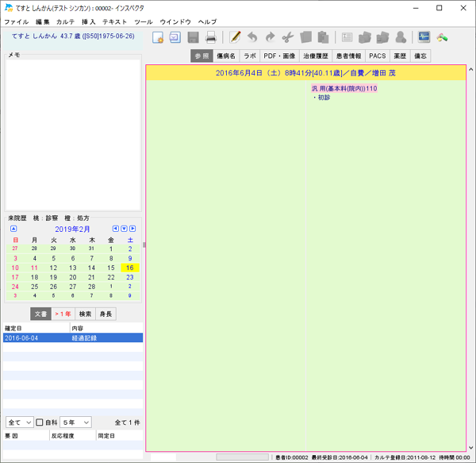Switch to the 患者情報 tab
The height and width of the screenshot is (463, 476).
349,56
